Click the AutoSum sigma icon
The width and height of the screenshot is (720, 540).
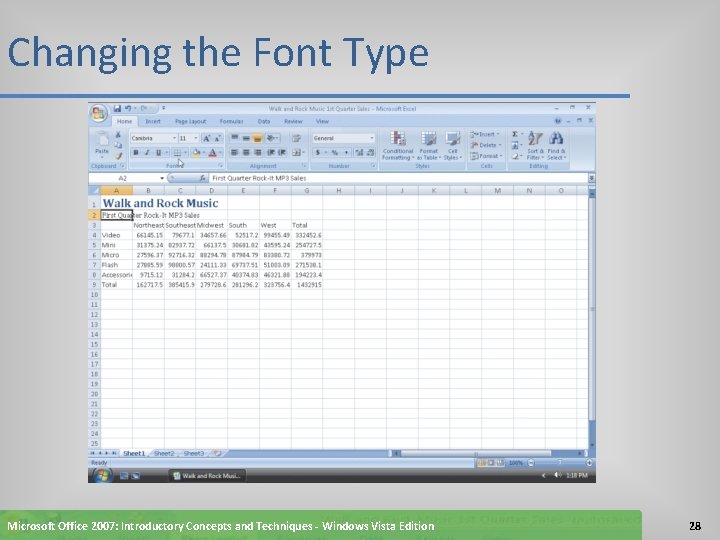[x=515, y=134]
